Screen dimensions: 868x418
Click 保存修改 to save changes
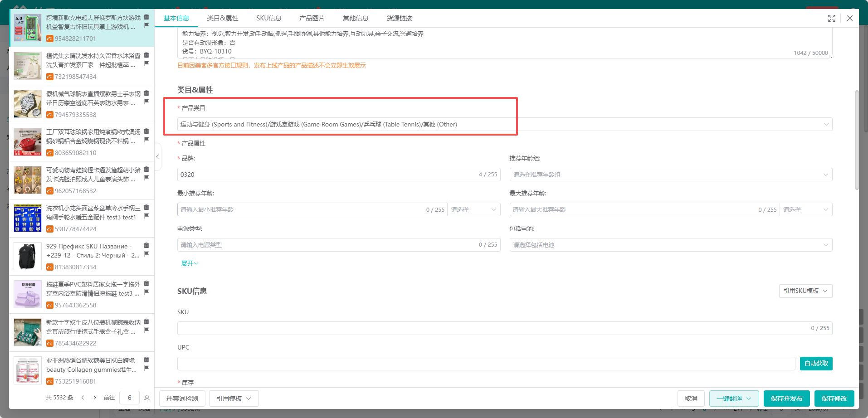tap(834, 399)
